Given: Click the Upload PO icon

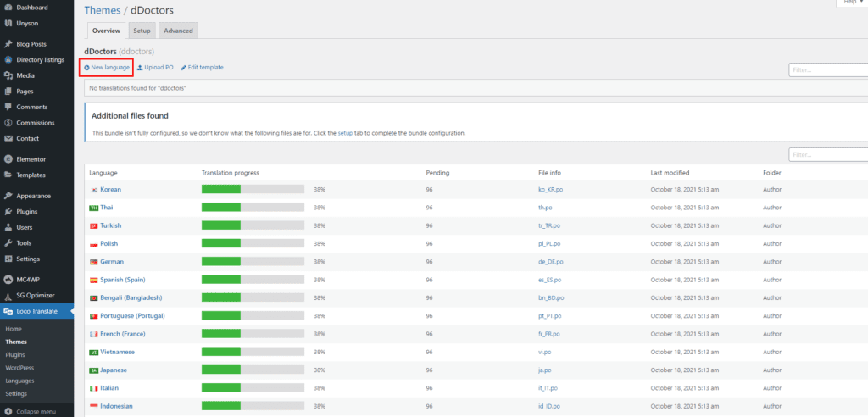Looking at the screenshot, I should [x=140, y=68].
